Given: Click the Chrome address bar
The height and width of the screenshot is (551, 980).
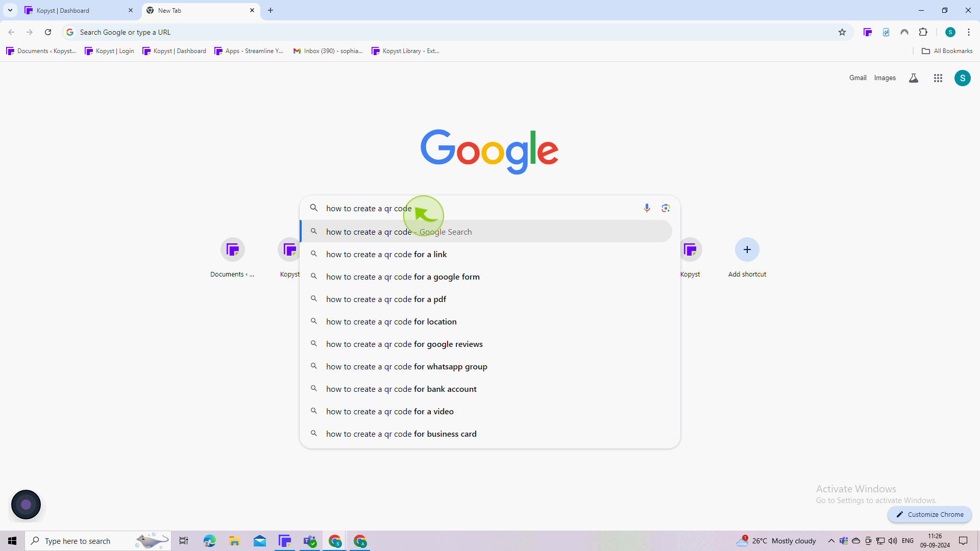Looking at the screenshot, I should click(457, 32).
